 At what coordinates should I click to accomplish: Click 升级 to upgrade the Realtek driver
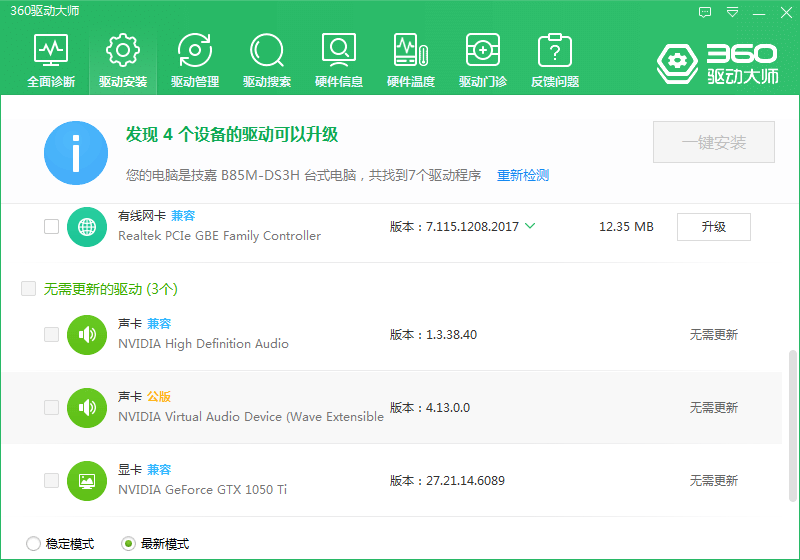coord(713,227)
